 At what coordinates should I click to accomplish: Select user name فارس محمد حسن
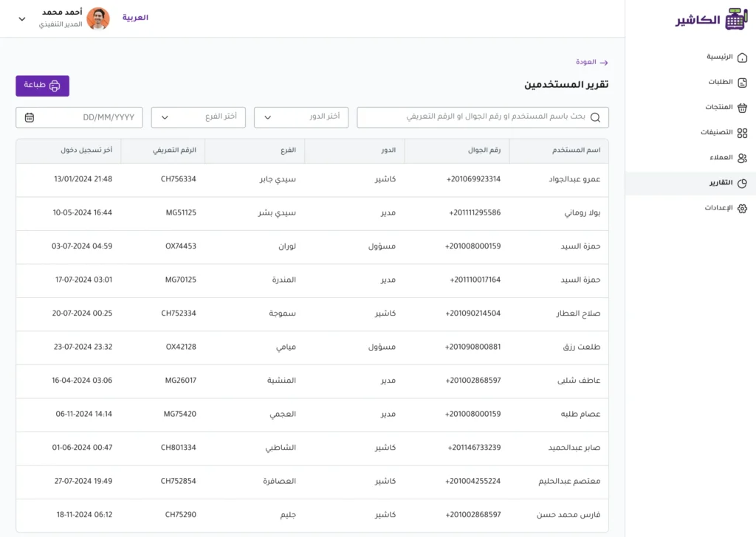click(568, 515)
